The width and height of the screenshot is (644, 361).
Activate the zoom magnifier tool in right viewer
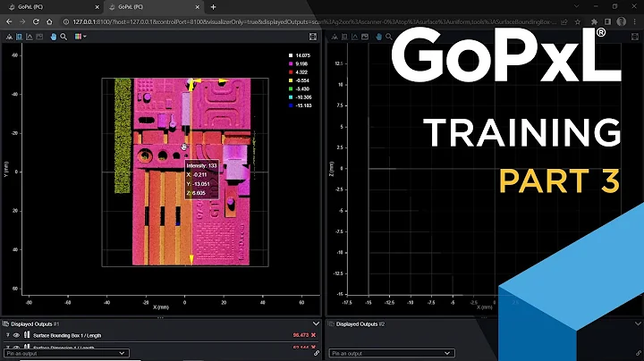pos(389,37)
